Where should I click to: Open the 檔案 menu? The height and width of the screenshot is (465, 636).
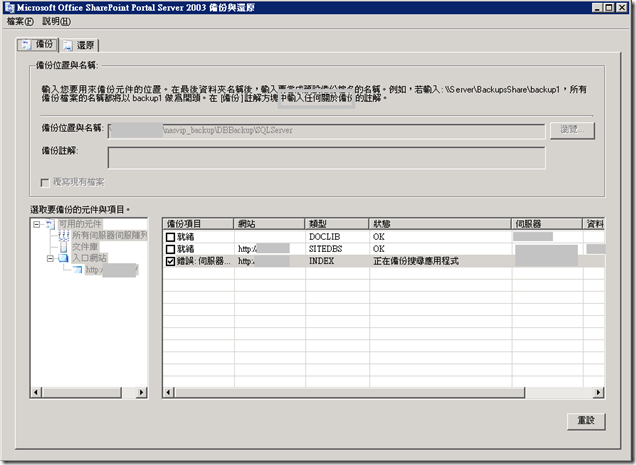tap(20, 21)
